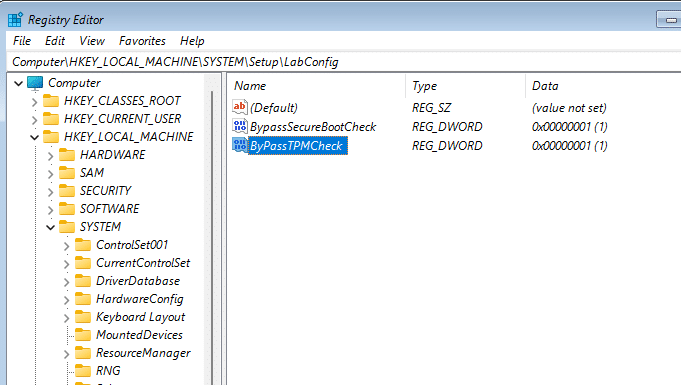Select the (Default) value name
The height and width of the screenshot is (385, 681).
click(x=274, y=107)
